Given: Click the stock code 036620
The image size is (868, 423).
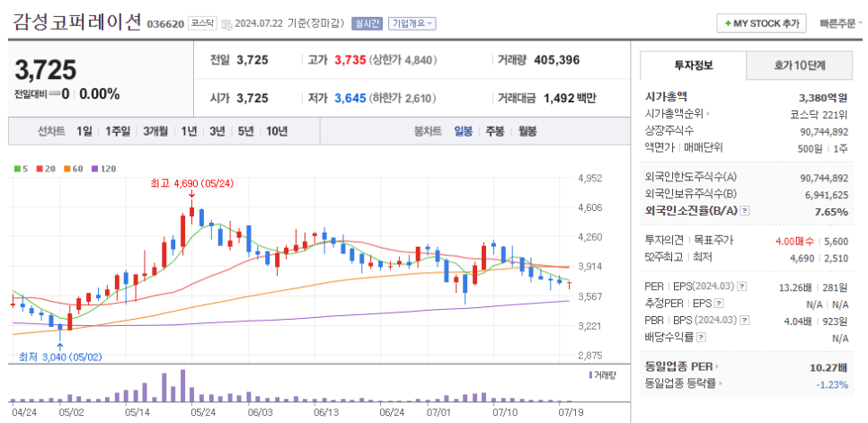Looking at the screenshot, I should [165, 24].
